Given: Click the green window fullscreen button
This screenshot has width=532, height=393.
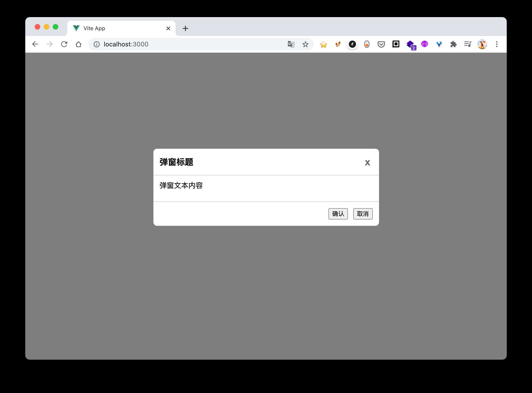Looking at the screenshot, I should click(56, 27).
